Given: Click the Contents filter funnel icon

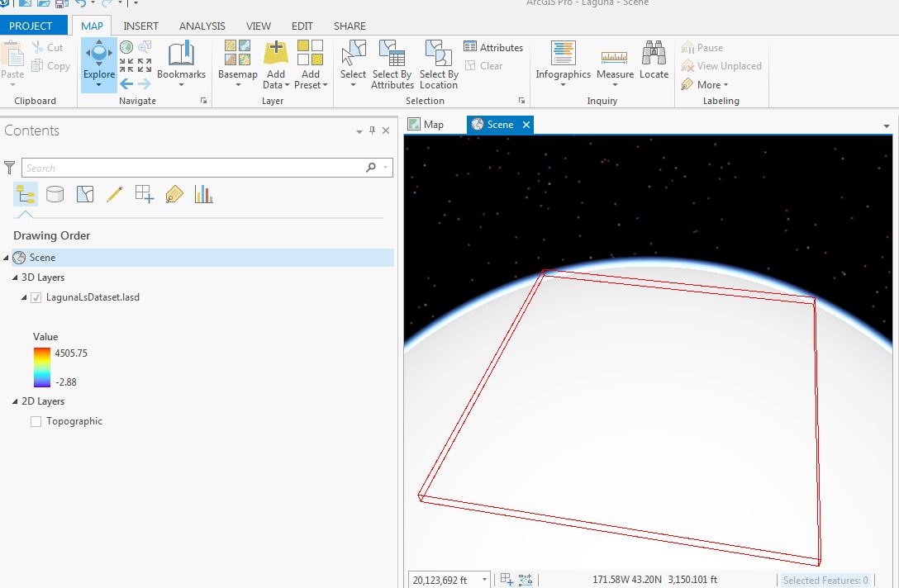Looking at the screenshot, I should point(9,168).
